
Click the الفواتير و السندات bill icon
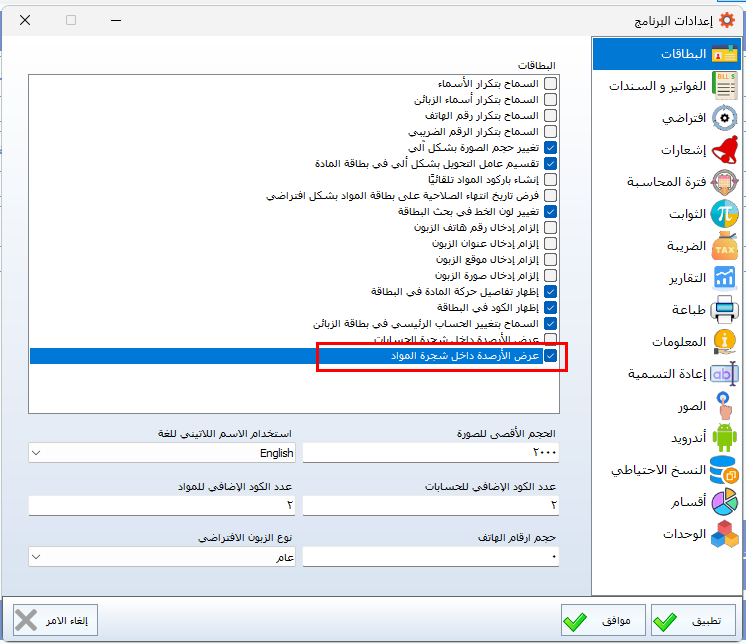(725, 86)
